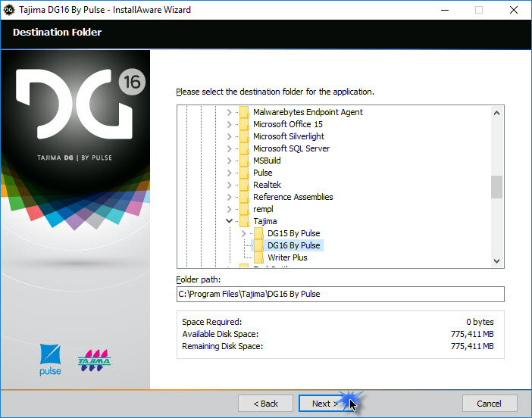Collapse the Tajima folder node
532x418 pixels.
230,221
